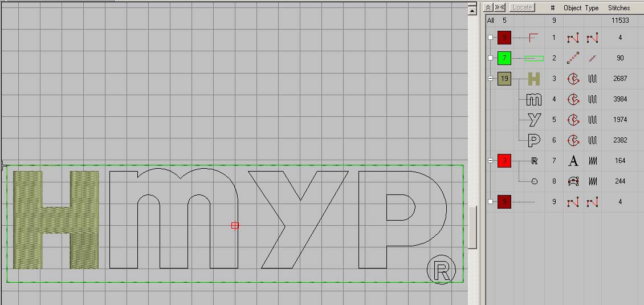This screenshot has height=305, width=644.
Task: Select the corner-shape thumbnail in row 1
Action: point(533,38)
